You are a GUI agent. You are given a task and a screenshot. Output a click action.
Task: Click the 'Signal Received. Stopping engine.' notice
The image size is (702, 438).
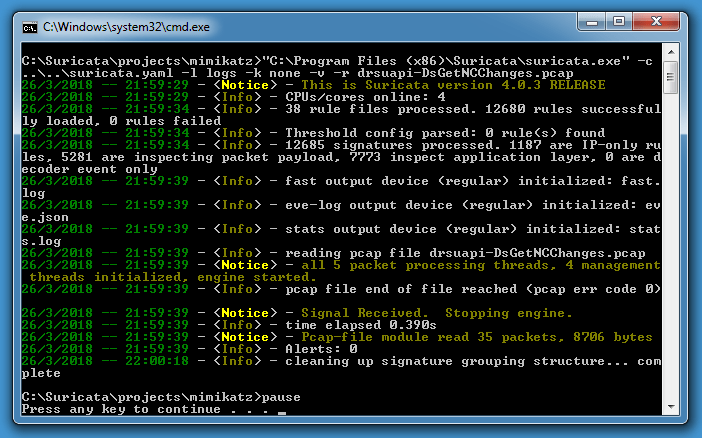pyautogui.click(x=436, y=313)
